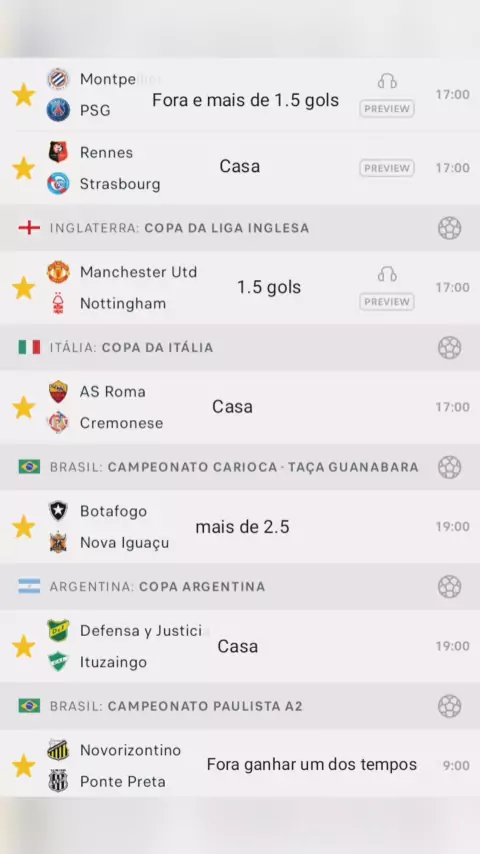Open PREVIEW for Manchester Utd vs Nottingham
The height and width of the screenshot is (854, 480).
coord(387,302)
